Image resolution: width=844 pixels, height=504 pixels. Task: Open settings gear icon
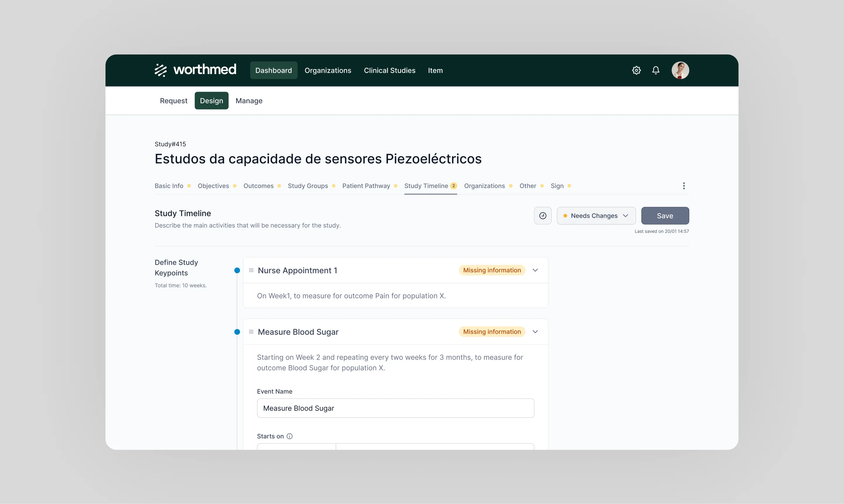click(636, 70)
